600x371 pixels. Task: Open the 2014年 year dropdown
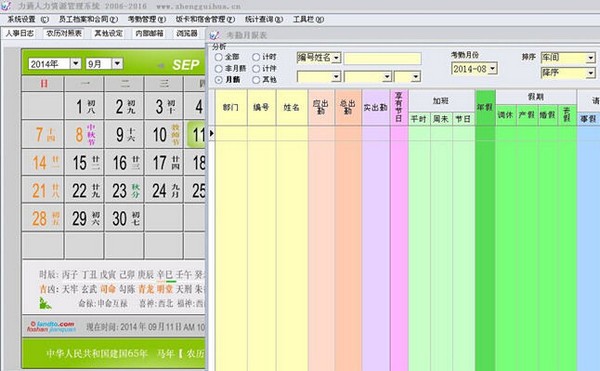pos(76,63)
